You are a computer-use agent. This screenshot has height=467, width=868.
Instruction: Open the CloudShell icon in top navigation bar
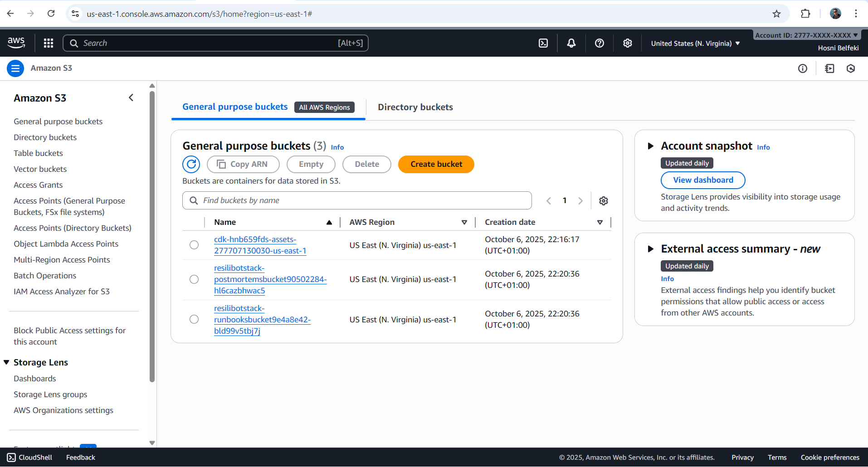543,43
